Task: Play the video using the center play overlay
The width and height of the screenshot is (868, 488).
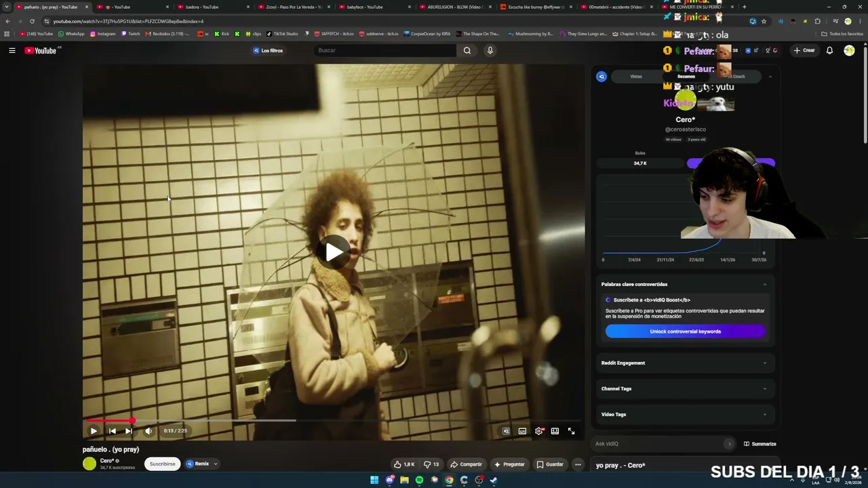Action: click(x=334, y=252)
